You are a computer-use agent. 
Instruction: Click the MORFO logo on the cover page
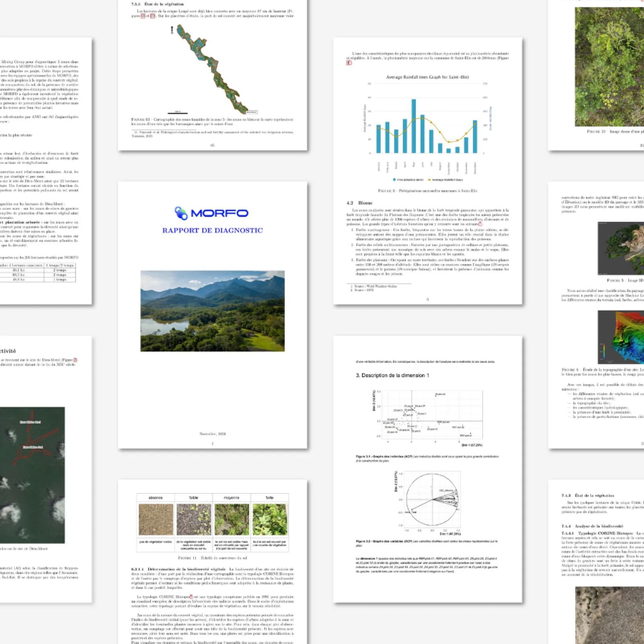click(x=212, y=213)
